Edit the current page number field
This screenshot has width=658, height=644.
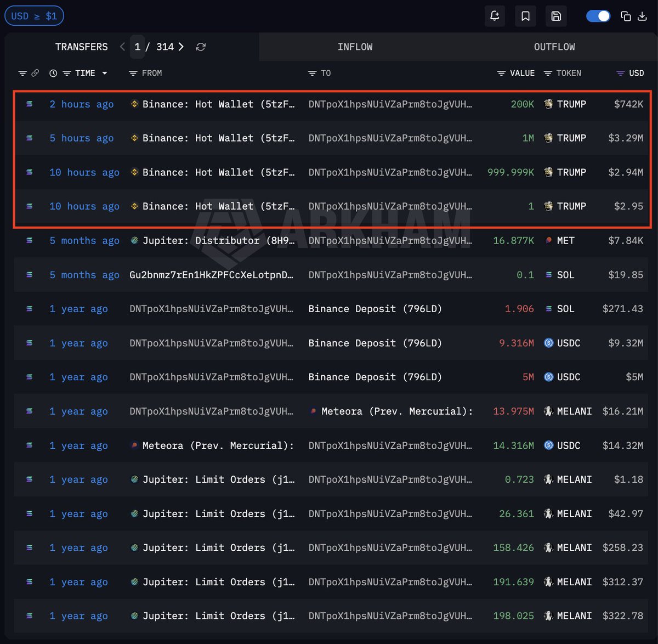[x=138, y=47]
